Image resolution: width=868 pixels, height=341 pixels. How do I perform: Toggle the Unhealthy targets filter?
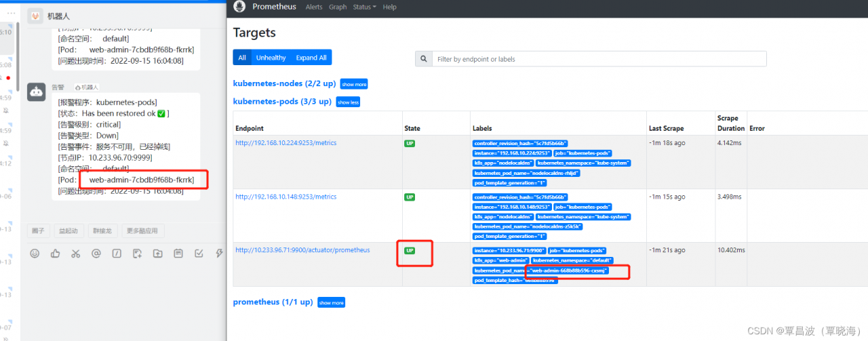coord(271,58)
